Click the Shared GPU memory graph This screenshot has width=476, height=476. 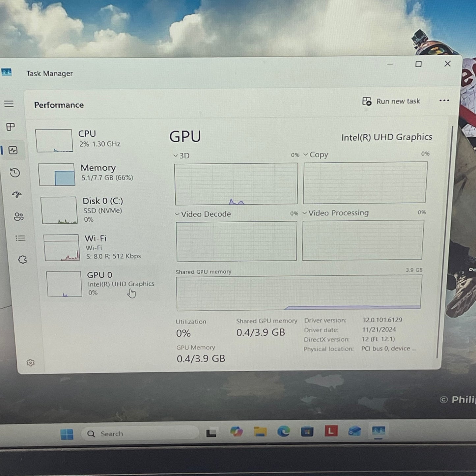click(299, 293)
